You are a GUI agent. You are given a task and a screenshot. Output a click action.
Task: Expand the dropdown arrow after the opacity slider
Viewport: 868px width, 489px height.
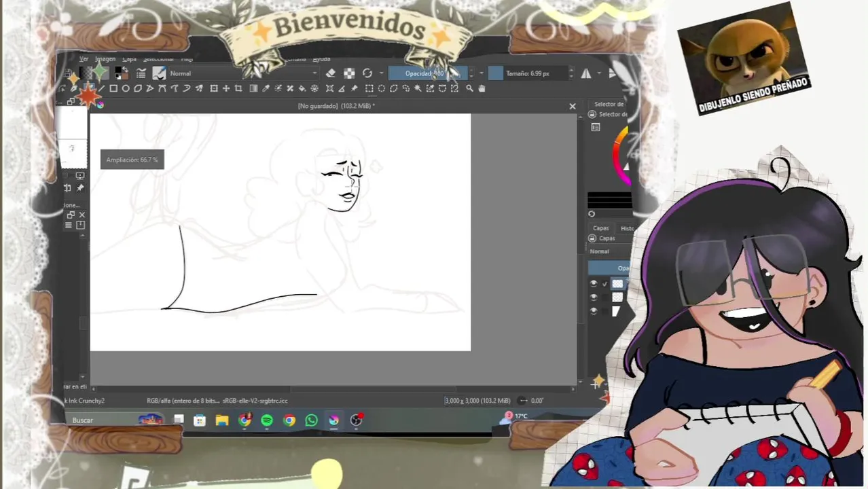tap(482, 73)
